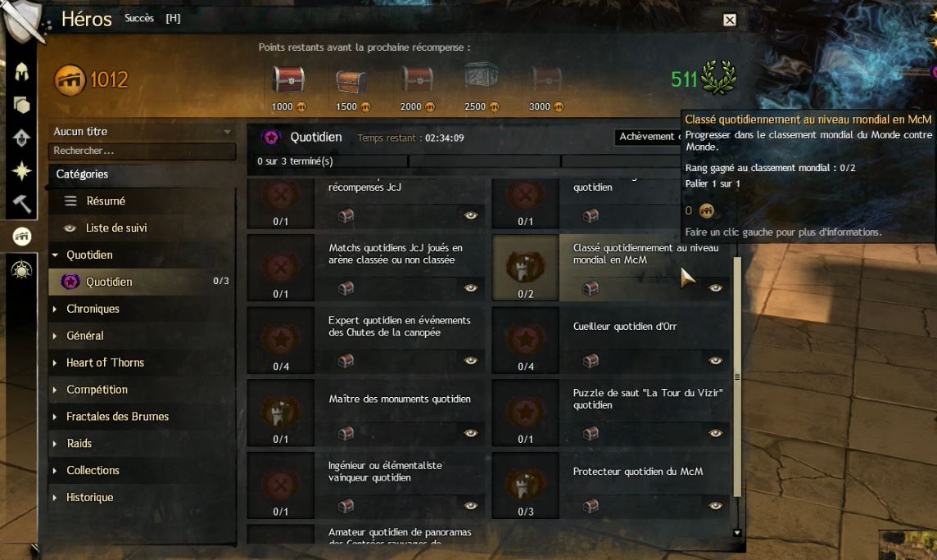937x560 pixels.
Task: Toggle watch eye for Maître des monuments quotidien
Action: 471,433
